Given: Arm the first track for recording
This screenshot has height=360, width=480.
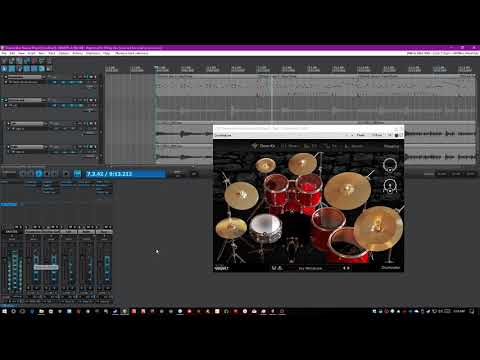Looking at the screenshot, I should pos(6,77).
